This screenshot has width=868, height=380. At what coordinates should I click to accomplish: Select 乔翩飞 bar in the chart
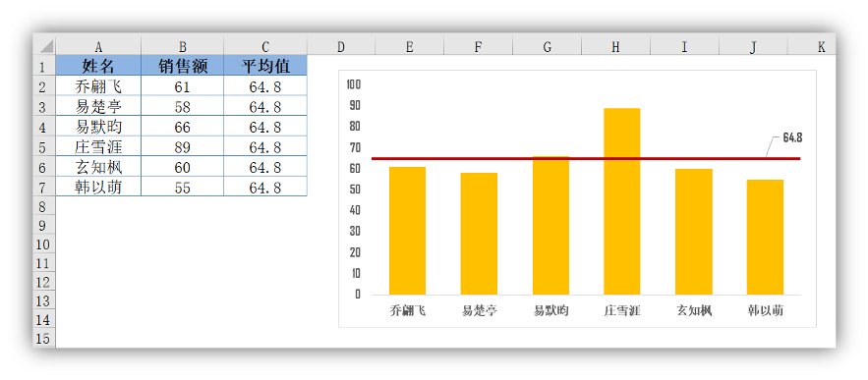click(407, 231)
